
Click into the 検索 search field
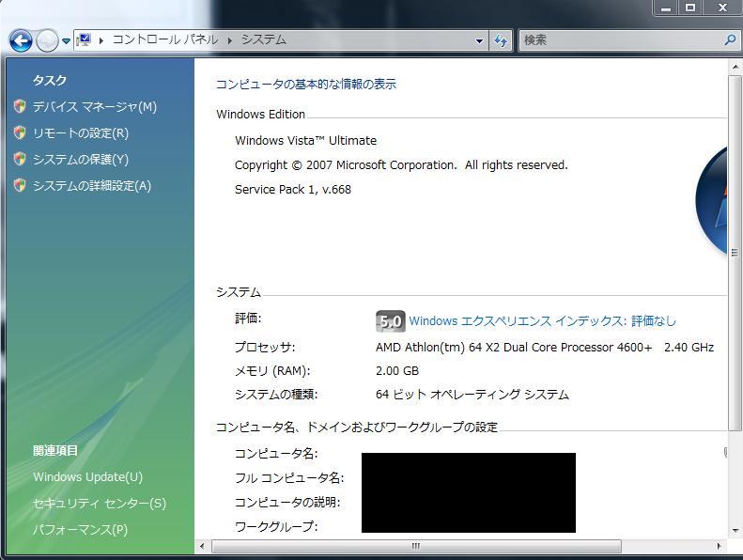coord(621,40)
